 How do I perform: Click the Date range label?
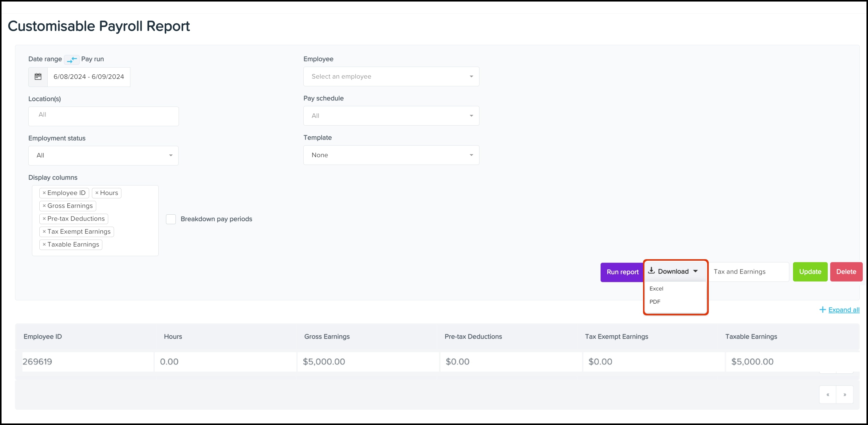click(45, 59)
